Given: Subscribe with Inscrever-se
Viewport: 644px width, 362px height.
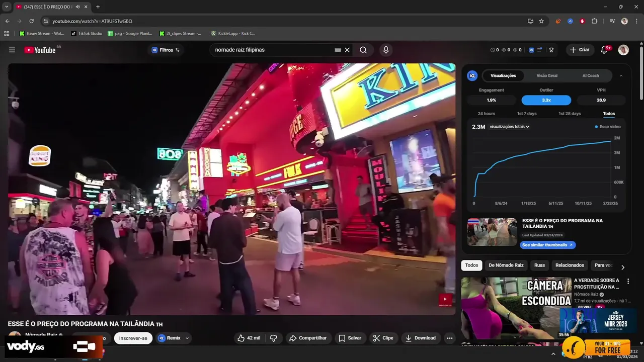Looking at the screenshot, I should click(x=133, y=338).
